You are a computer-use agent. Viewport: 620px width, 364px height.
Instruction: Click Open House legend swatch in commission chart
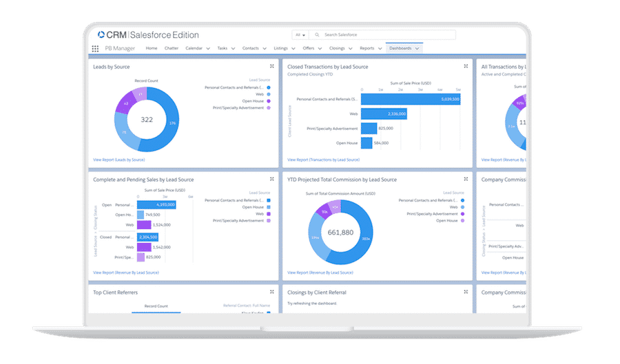[462, 221]
